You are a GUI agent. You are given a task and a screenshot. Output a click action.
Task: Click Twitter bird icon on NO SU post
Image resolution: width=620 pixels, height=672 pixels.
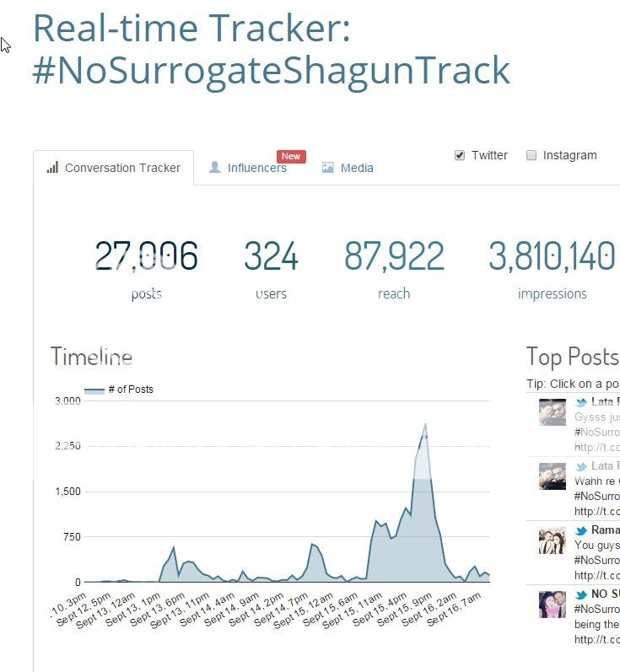[581, 594]
